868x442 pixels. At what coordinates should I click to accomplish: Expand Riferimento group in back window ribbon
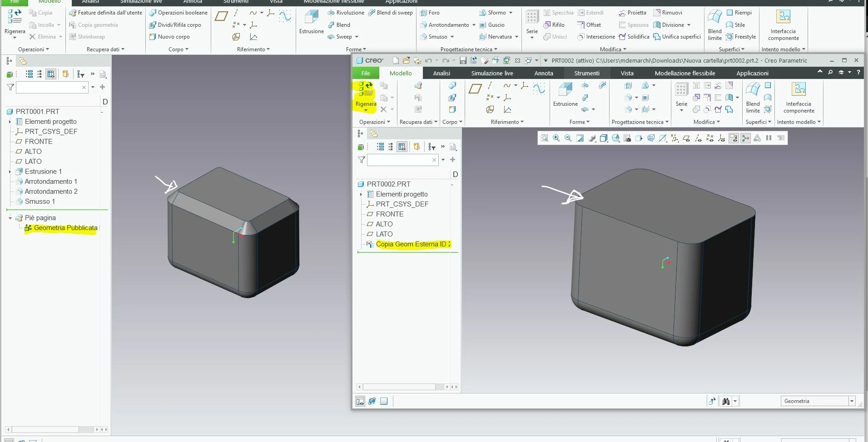(x=253, y=49)
